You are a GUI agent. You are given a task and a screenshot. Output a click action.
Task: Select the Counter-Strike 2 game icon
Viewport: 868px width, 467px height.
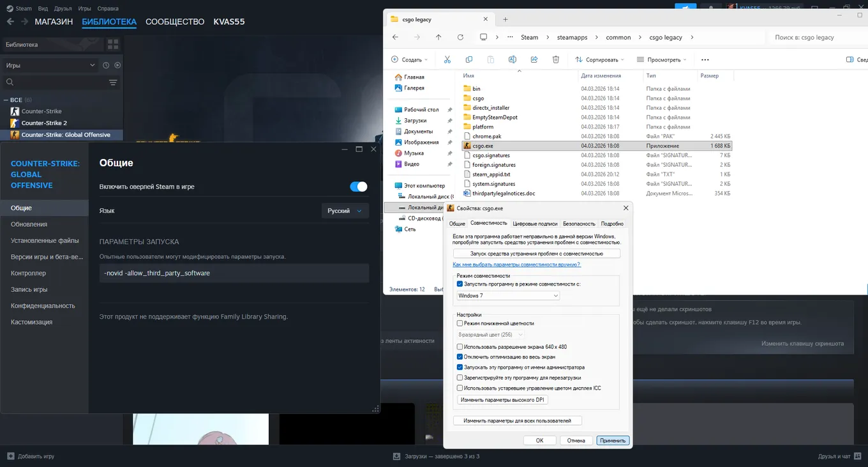click(15, 123)
